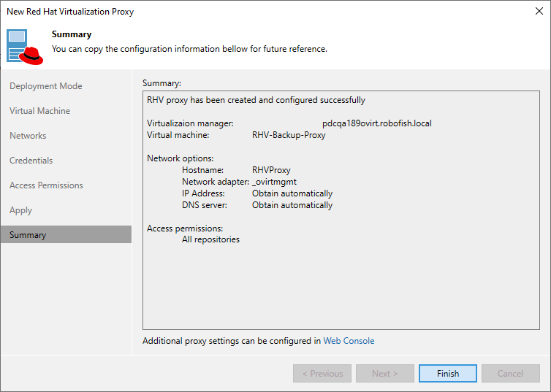Close the New Red Hat Virtualization Proxy dialog

539,12
